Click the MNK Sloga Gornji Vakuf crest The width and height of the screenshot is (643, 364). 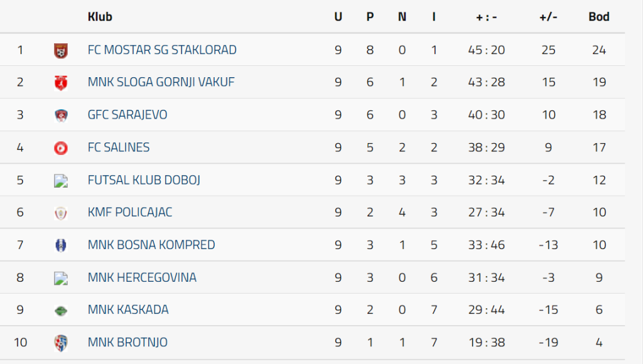[60, 82]
